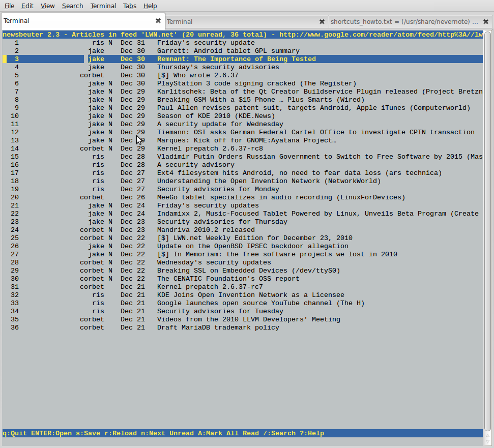Image resolution: width=494 pixels, height=448 pixels.
Task: Select 'Understanding the Open Invention Network' article
Action: [243, 182]
